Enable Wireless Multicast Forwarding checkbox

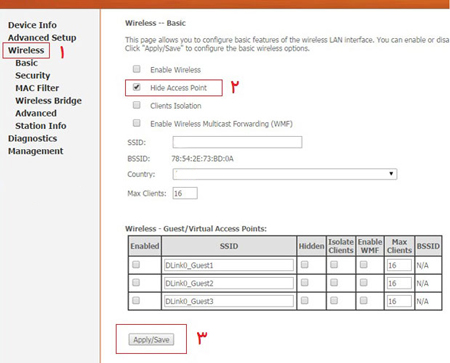(x=136, y=123)
